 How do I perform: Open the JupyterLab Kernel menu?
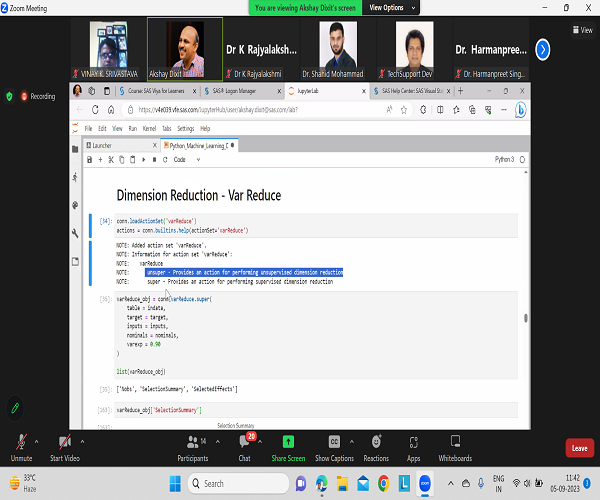(x=149, y=129)
